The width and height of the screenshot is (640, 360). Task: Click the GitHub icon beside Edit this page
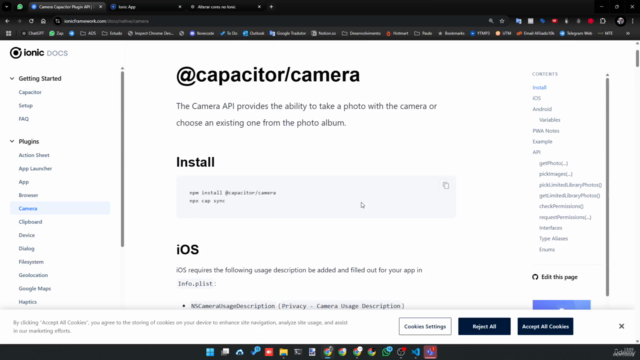(535, 277)
